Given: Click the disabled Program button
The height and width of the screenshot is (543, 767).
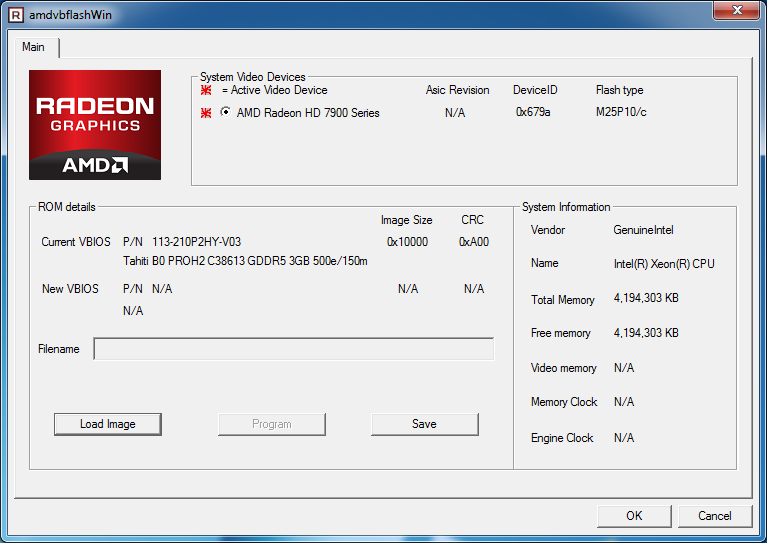Looking at the screenshot, I should (272, 424).
